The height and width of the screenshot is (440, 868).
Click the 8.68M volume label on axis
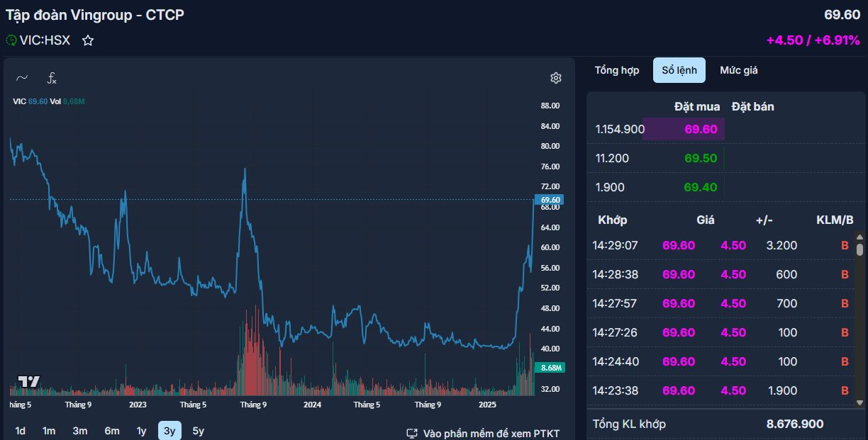point(550,368)
